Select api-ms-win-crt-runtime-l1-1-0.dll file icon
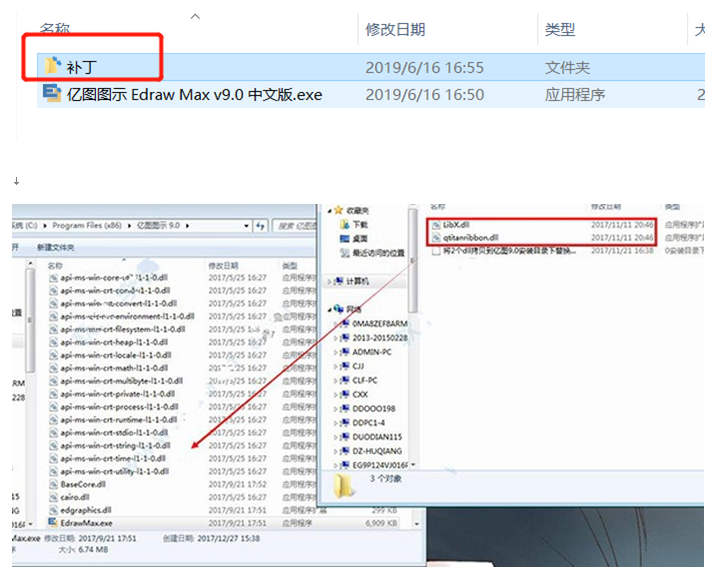 click(x=53, y=419)
